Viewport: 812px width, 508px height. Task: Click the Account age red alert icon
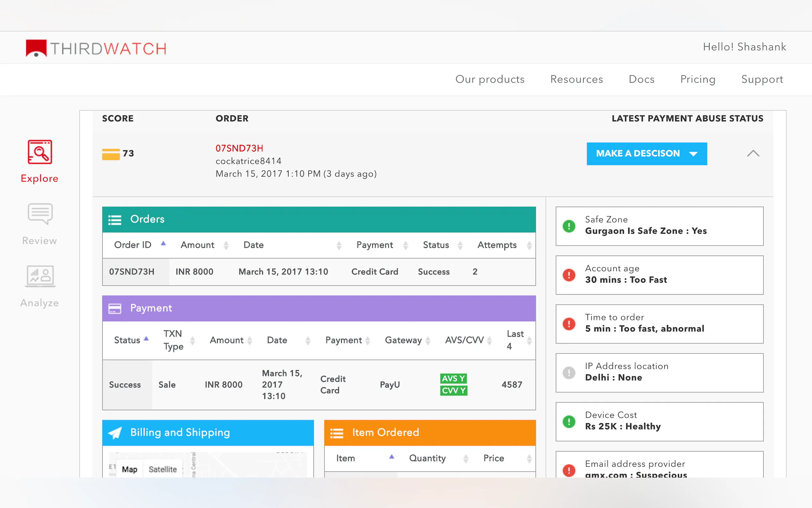click(x=569, y=275)
